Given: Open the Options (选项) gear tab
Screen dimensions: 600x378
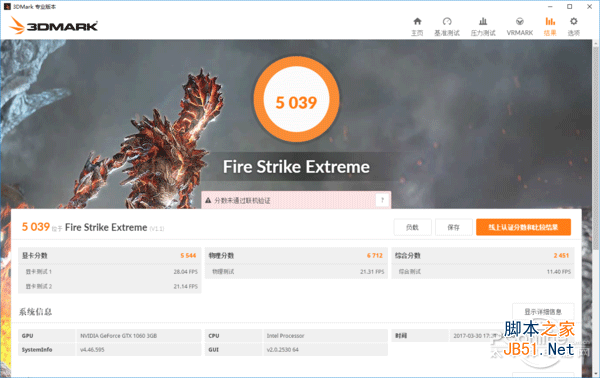Looking at the screenshot, I should pyautogui.click(x=573, y=26).
